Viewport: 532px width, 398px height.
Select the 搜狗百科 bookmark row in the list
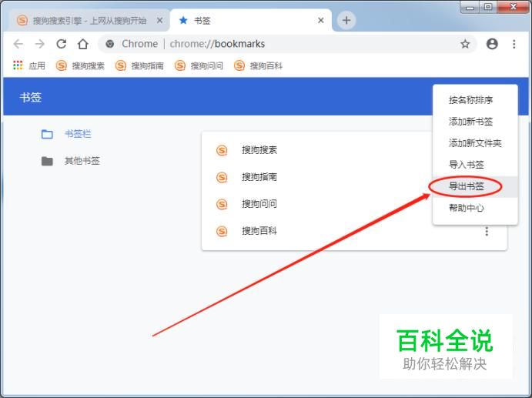coord(354,231)
